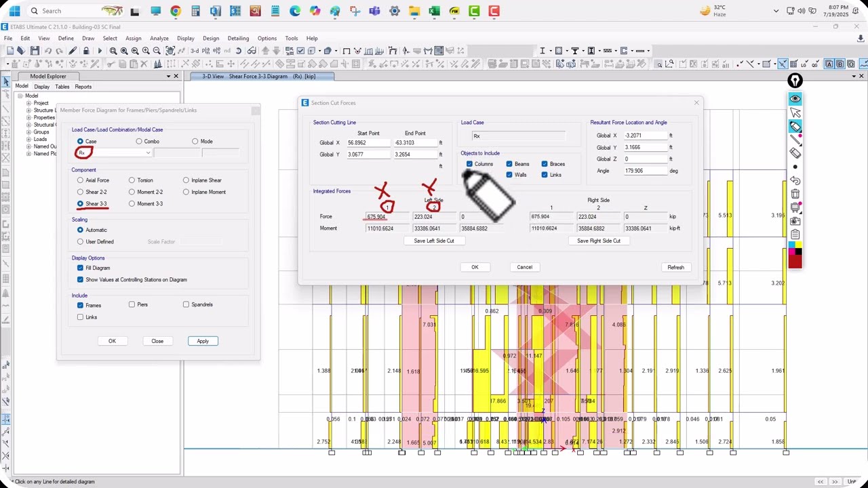This screenshot has height=488, width=868.
Task: Click the annotation toolbar undo arrow
Action: click(x=795, y=181)
